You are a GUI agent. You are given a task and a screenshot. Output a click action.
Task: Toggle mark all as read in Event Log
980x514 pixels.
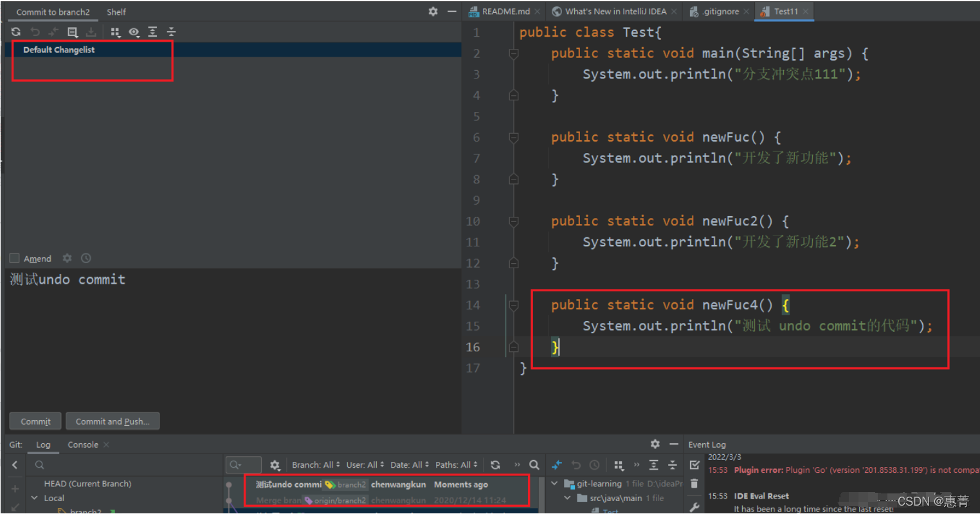(x=694, y=464)
